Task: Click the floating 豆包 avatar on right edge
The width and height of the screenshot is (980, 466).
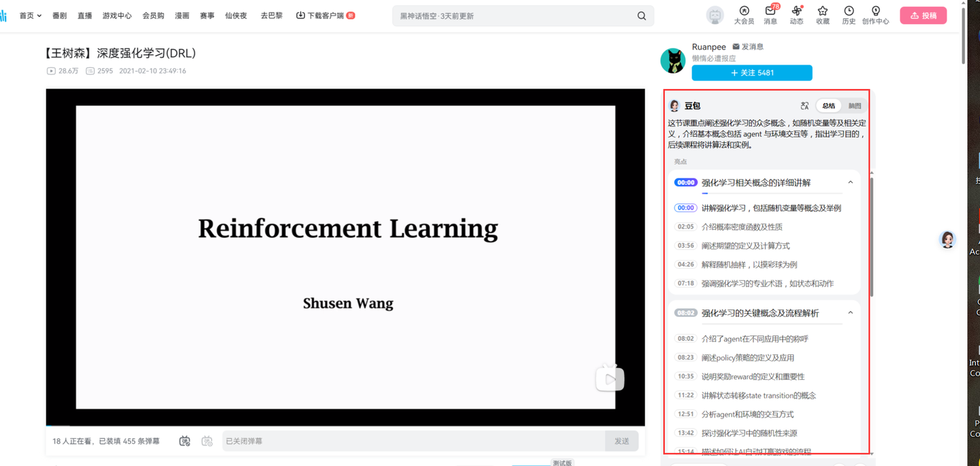Action: click(947, 239)
